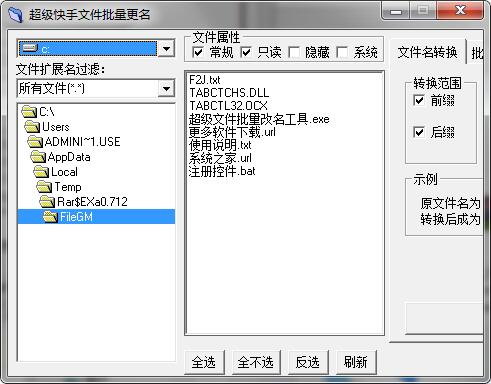Uncheck the 后缀 conversion range checkbox
This screenshot has width=491, height=384.
point(419,132)
